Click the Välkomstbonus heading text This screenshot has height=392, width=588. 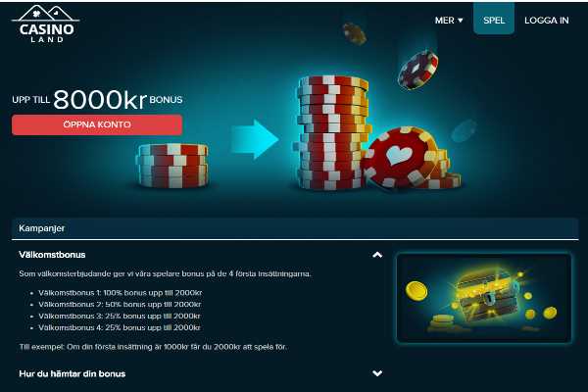click(x=52, y=255)
